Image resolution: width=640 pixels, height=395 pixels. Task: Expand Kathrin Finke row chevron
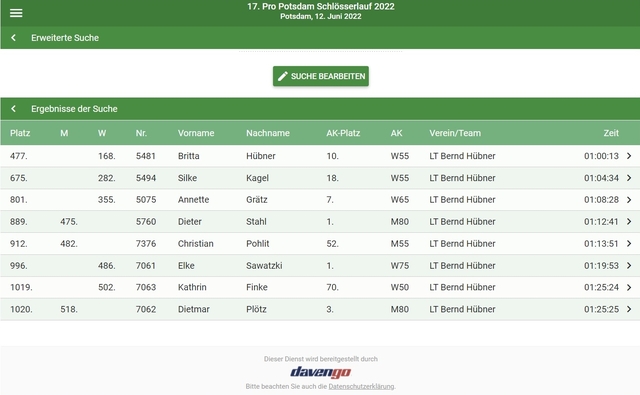629,287
